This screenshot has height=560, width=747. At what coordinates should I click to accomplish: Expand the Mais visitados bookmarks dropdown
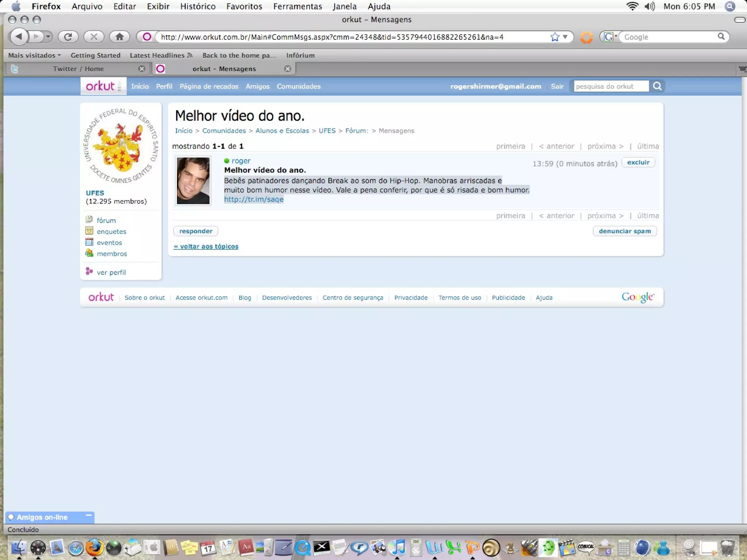[x=35, y=55]
